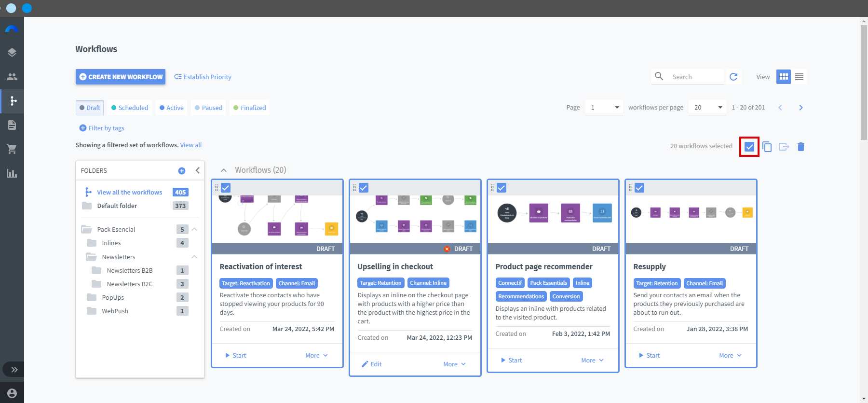Uncheck the Product page recommender workflow
This screenshot has height=403, width=868.
click(x=502, y=188)
